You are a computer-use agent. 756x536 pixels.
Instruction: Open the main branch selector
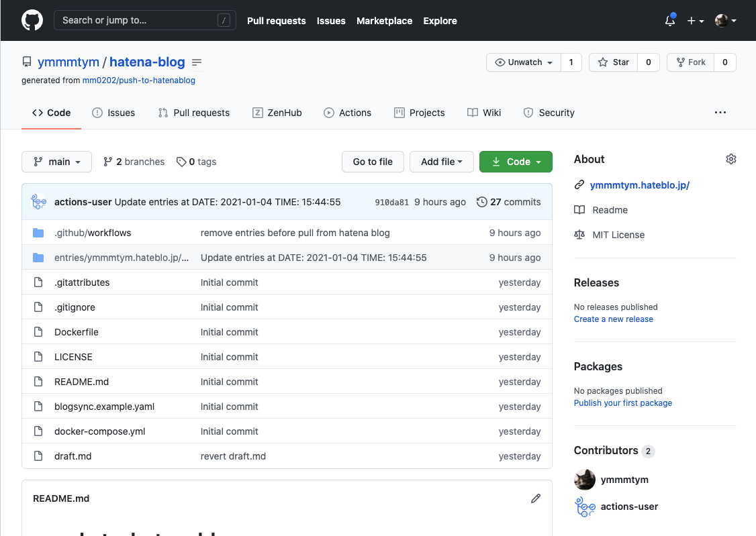coord(56,162)
